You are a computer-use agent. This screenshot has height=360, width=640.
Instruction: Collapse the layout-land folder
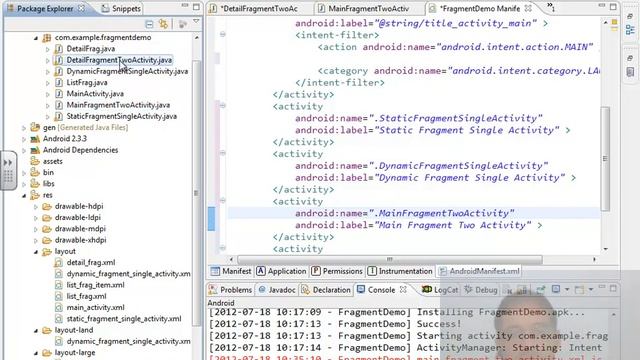[36, 331]
